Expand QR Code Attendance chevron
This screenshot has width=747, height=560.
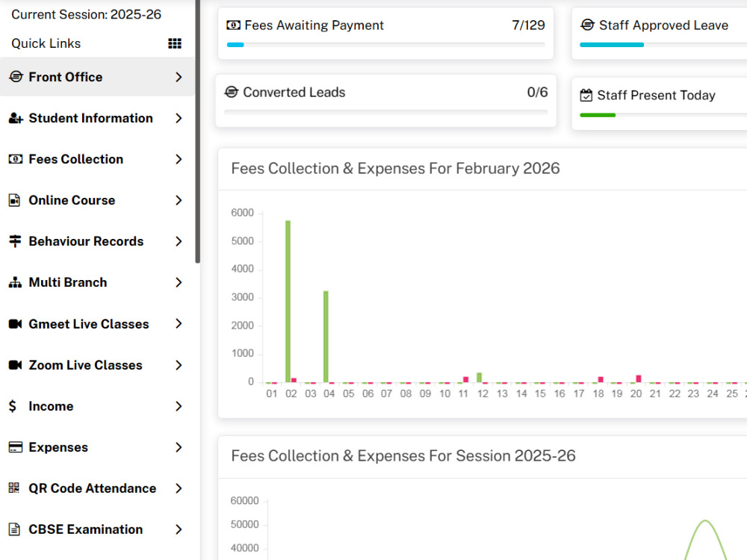pyautogui.click(x=179, y=488)
